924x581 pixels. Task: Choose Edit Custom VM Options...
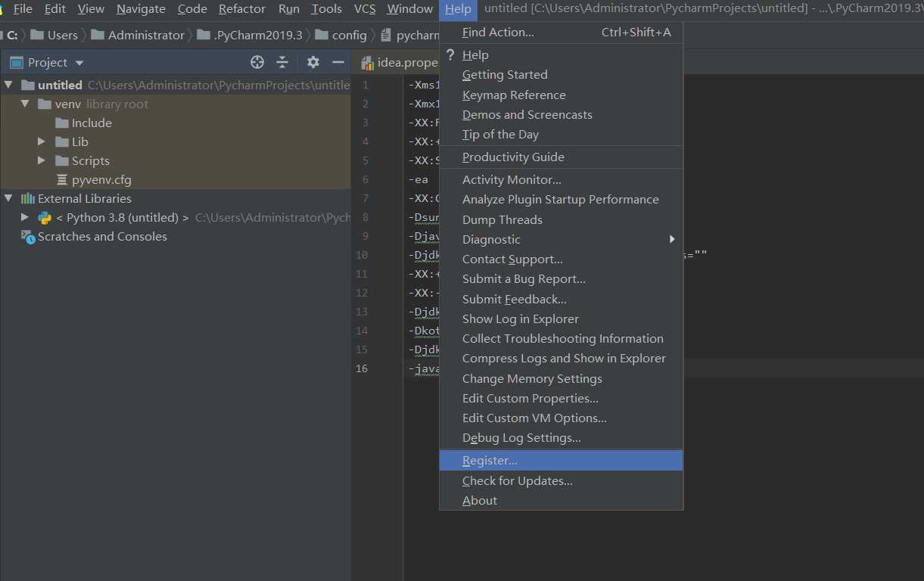pyautogui.click(x=561, y=418)
